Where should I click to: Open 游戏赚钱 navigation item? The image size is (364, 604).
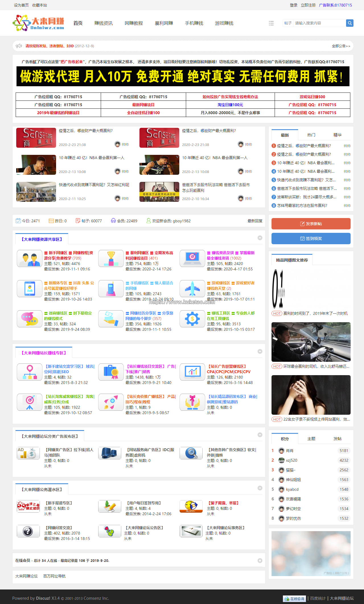(224, 23)
